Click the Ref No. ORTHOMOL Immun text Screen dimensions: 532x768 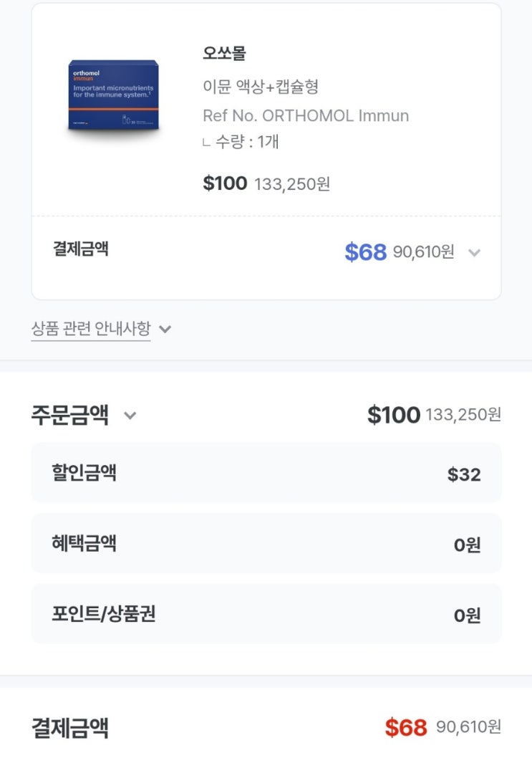point(306,116)
